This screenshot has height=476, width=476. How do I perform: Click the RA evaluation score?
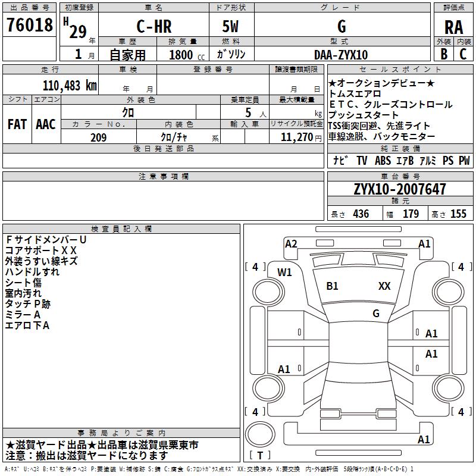pyautogui.click(x=453, y=27)
